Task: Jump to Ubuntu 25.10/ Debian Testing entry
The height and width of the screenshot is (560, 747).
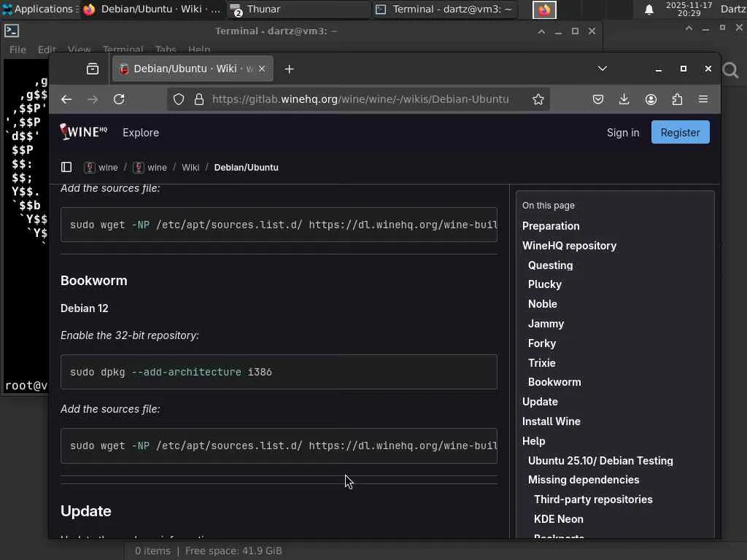Action: 600,461
